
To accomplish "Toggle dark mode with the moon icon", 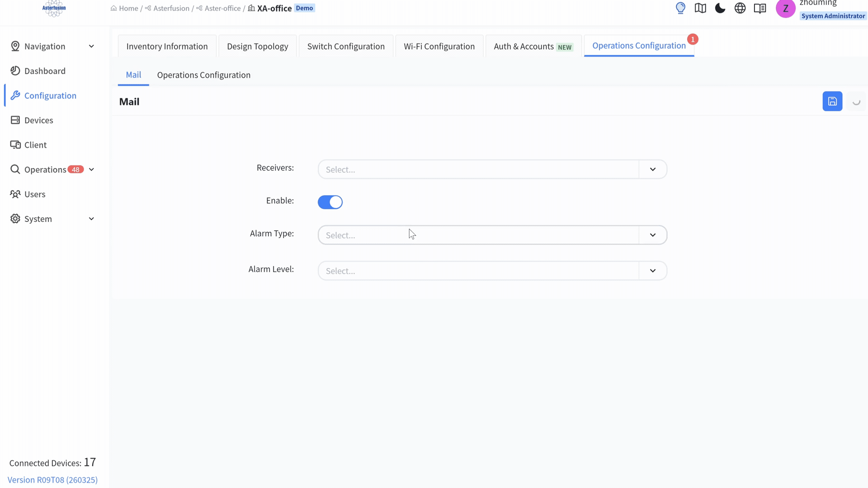I will coord(720,8).
